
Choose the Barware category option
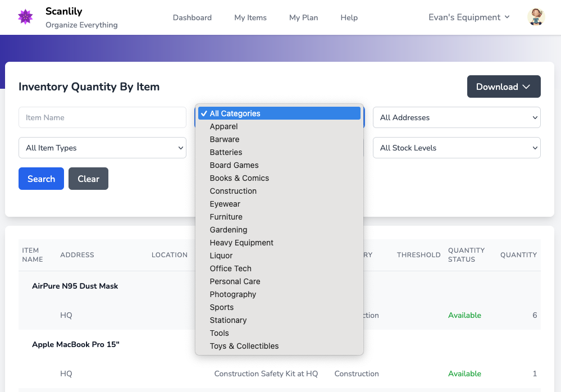tap(224, 139)
